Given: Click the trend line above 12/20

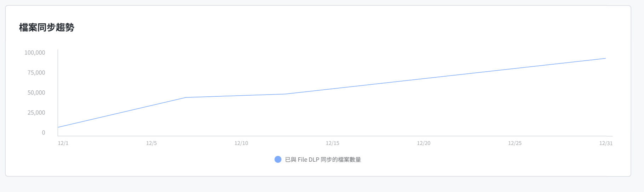Looking at the screenshot, I should [424, 79].
